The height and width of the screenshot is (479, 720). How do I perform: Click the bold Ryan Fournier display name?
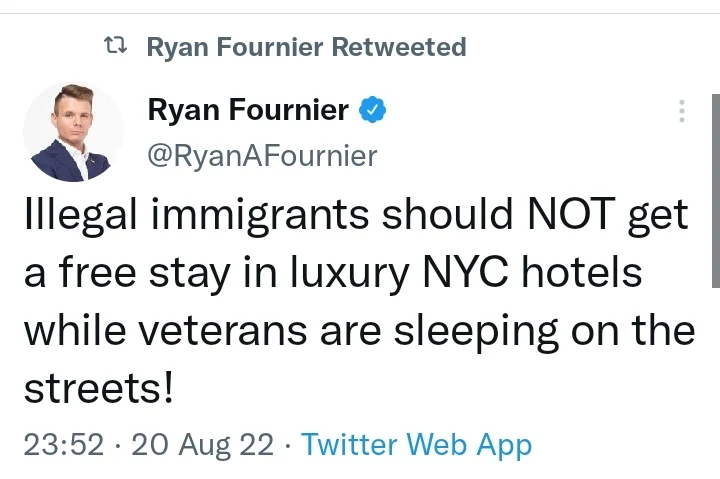[248, 110]
